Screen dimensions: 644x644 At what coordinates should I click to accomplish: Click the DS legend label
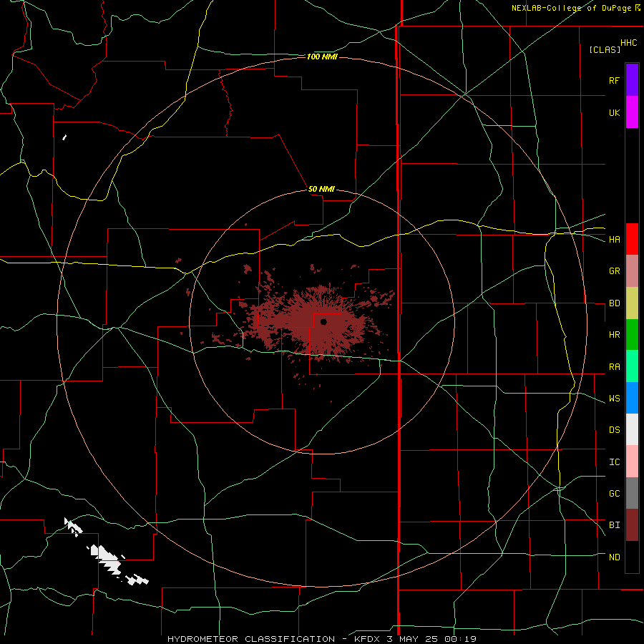pyautogui.click(x=614, y=430)
